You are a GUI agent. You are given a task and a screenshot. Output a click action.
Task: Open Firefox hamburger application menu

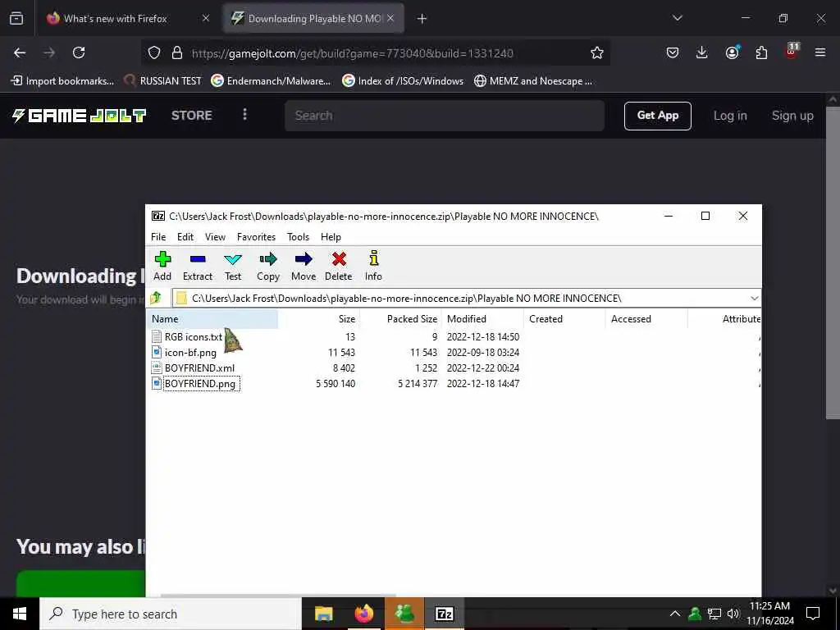[x=820, y=52]
